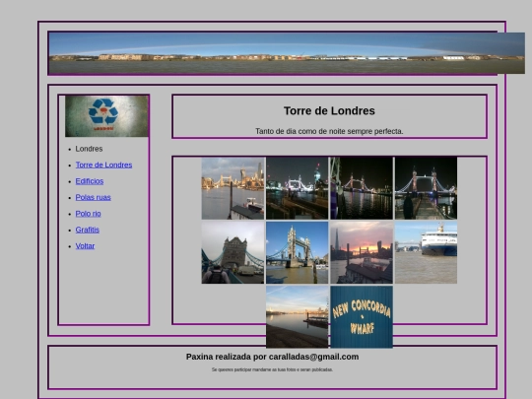532x399 pixels.
Task: Open the calm river dusk thumbnail
Action: click(298, 317)
